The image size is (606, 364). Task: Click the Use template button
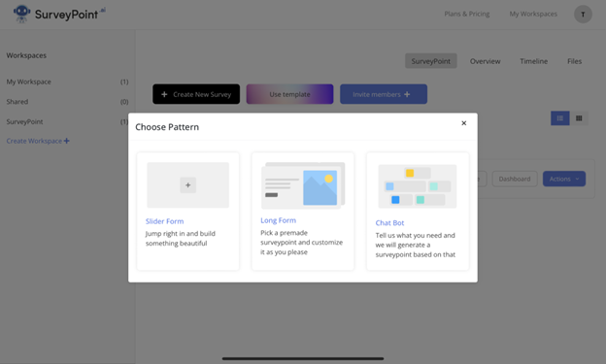(x=289, y=94)
